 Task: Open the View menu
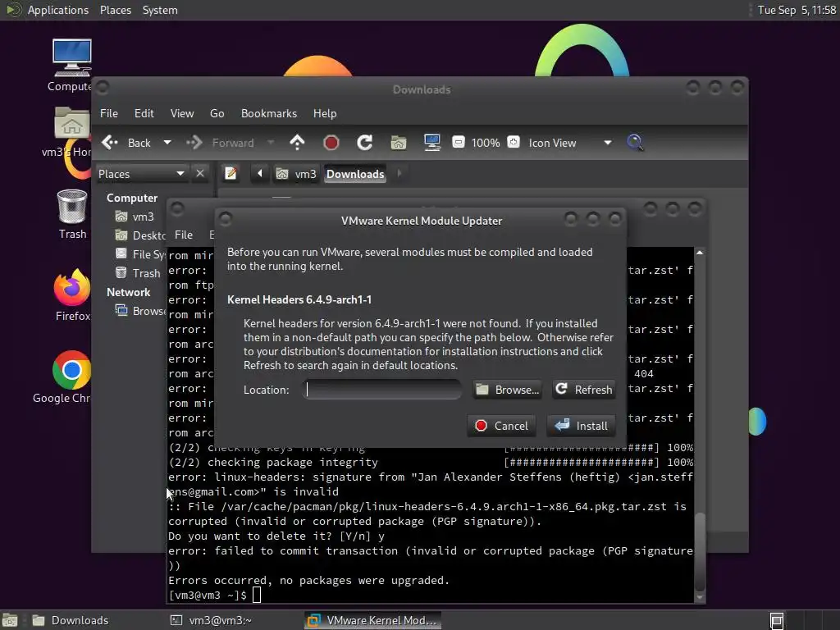point(182,113)
